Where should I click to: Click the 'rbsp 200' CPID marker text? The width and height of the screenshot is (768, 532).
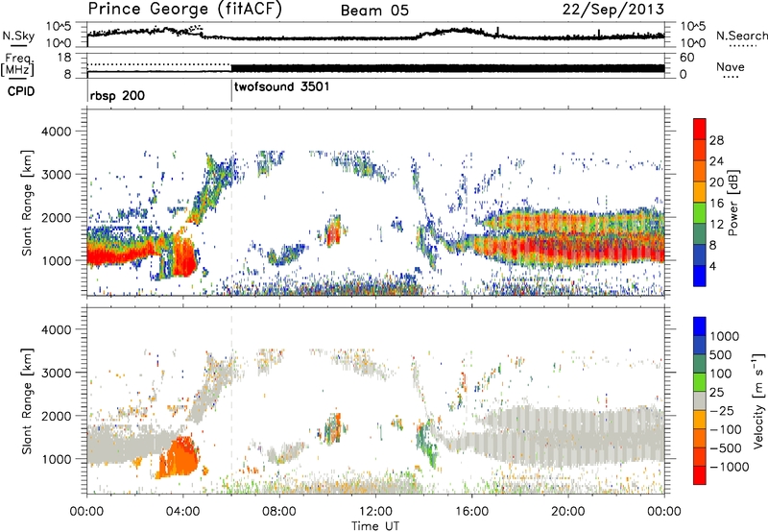[x=117, y=95]
